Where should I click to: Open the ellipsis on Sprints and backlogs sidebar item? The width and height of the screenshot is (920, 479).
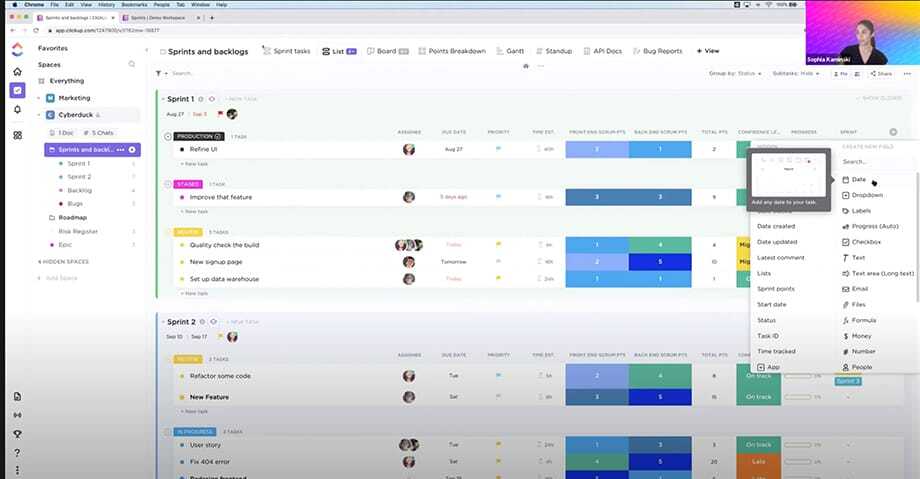[120, 150]
